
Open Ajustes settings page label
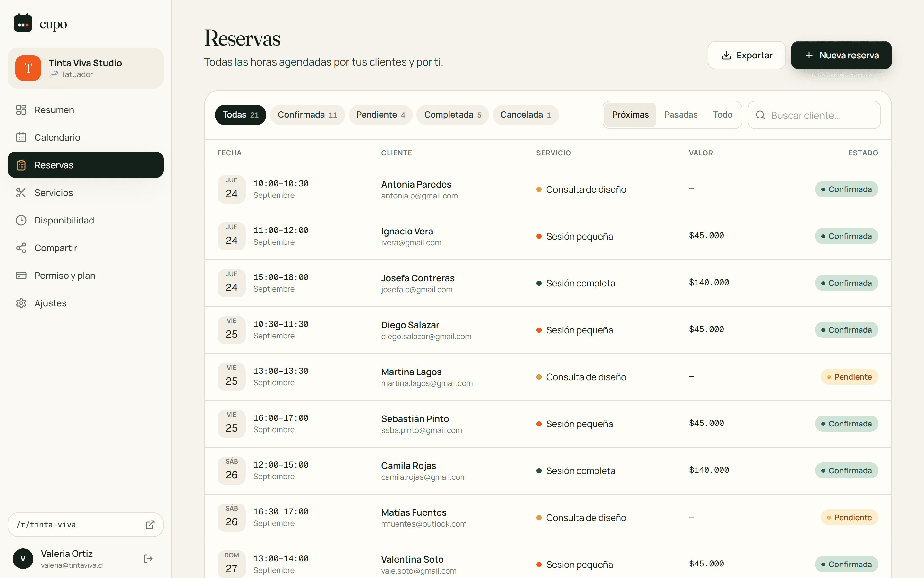click(x=50, y=303)
